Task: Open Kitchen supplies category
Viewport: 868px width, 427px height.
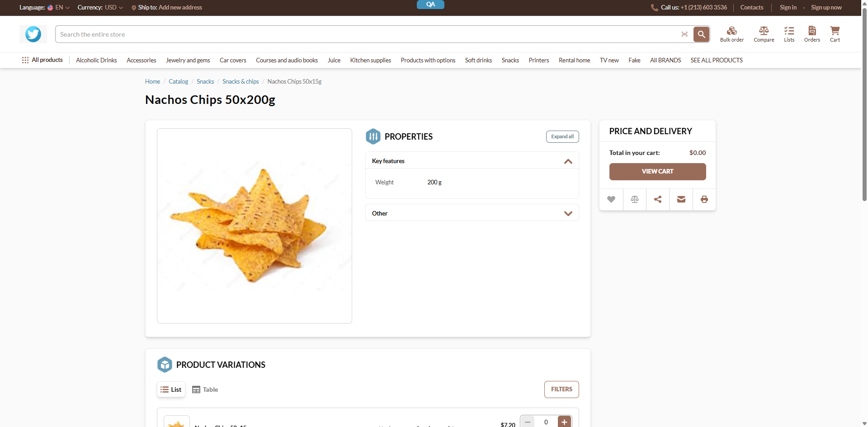Action: pos(371,60)
